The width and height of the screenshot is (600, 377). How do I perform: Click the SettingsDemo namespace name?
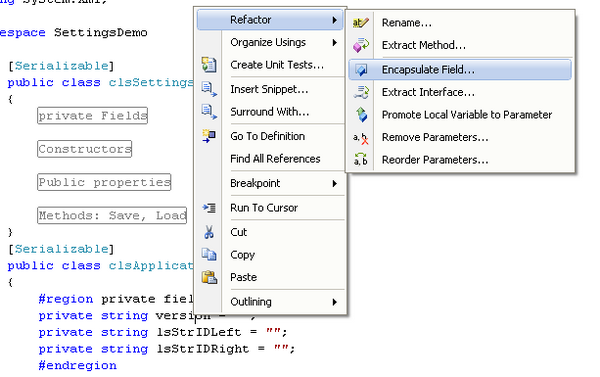[101, 33]
